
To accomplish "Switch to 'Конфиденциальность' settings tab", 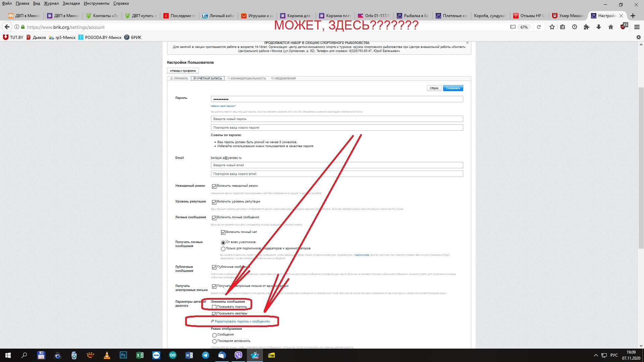I will pyautogui.click(x=248, y=78).
